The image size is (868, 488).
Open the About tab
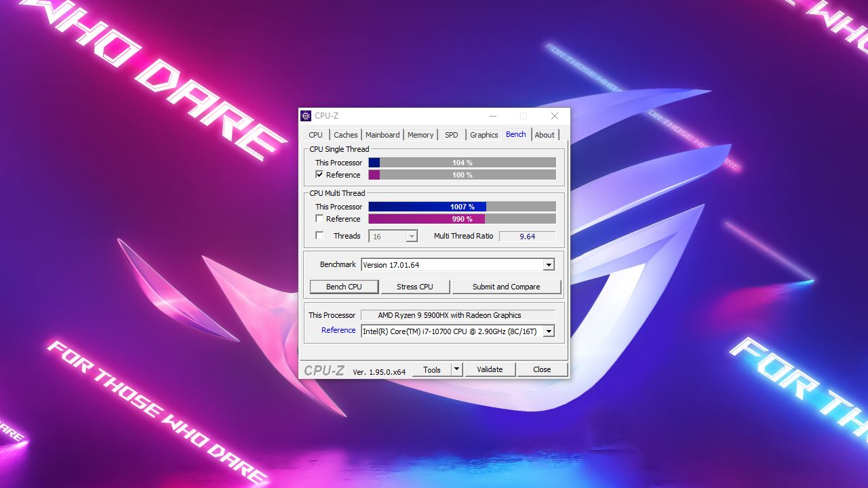coord(545,135)
